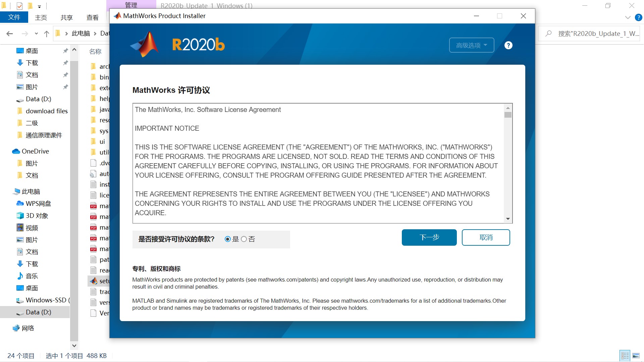This screenshot has height=362, width=644.
Task: Switch to the 主页 ribbon tab
Action: (x=41, y=17)
